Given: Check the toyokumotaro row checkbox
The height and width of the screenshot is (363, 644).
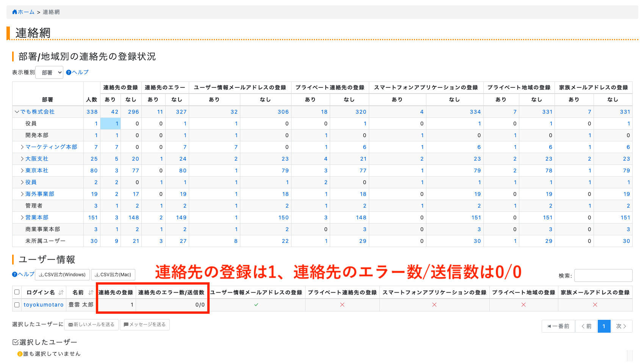Looking at the screenshot, I should click(17, 305).
